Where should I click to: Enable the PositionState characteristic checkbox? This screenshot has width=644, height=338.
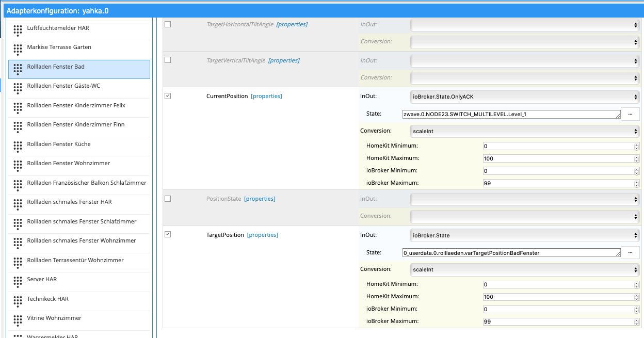[168, 199]
